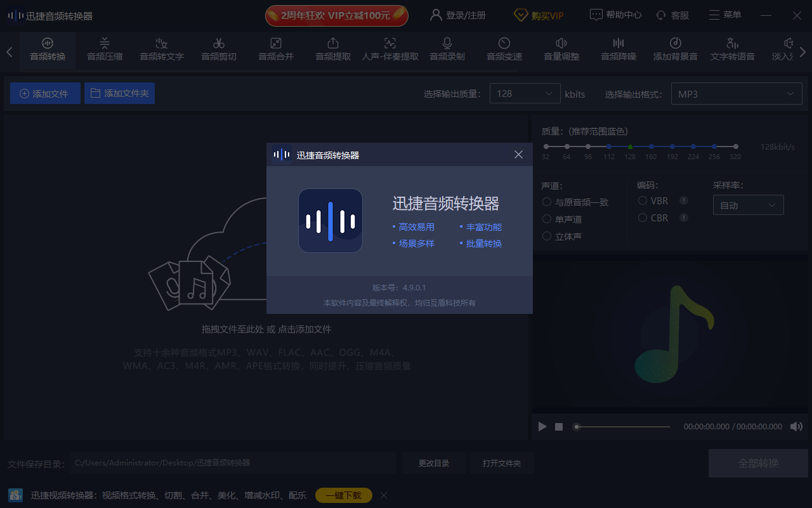Dismiss the bottom video converter promo
Screen dimensions: 812x508
click(x=384, y=495)
